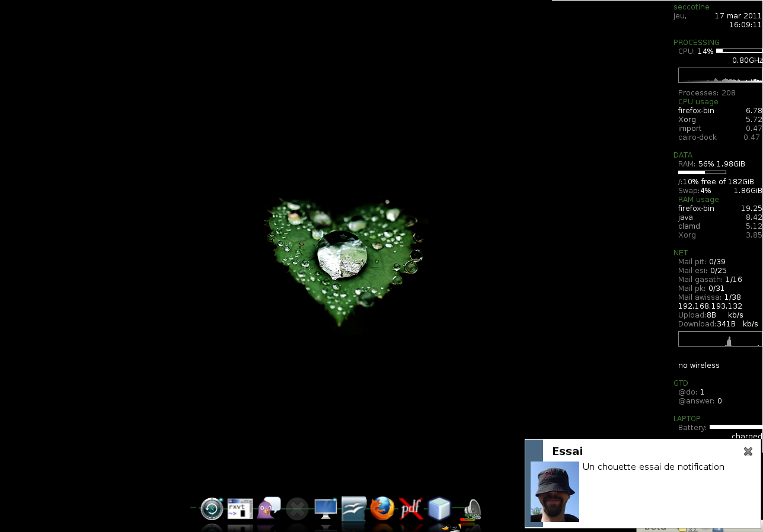
Task: Open the blue monitor display dock icon
Action: pos(325,509)
